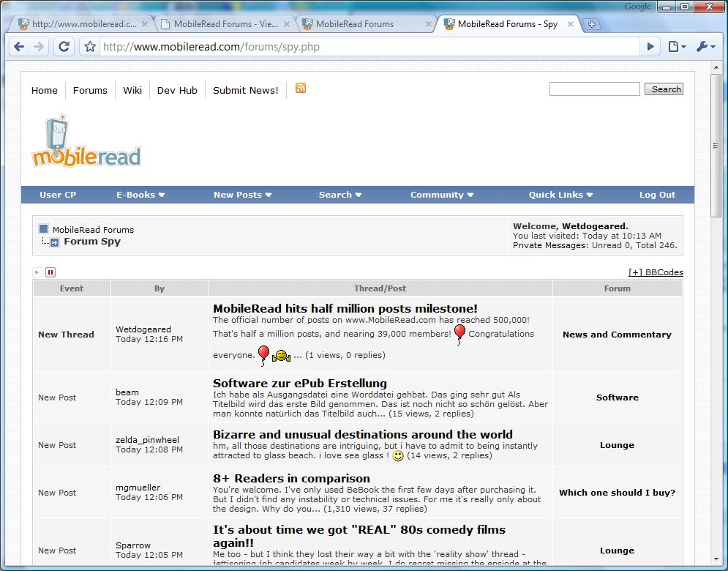Open the Dev Hub link
728x571 pixels.
177,90
